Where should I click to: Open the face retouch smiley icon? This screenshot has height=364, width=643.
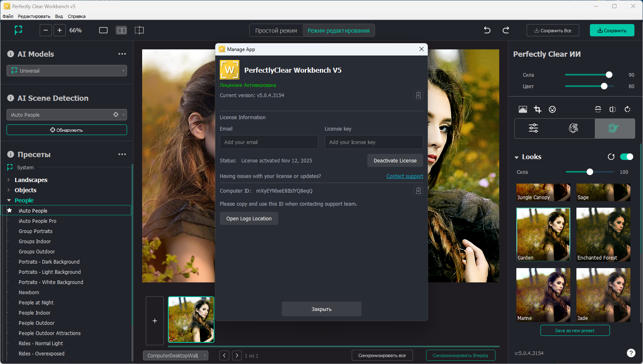(552, 109)
